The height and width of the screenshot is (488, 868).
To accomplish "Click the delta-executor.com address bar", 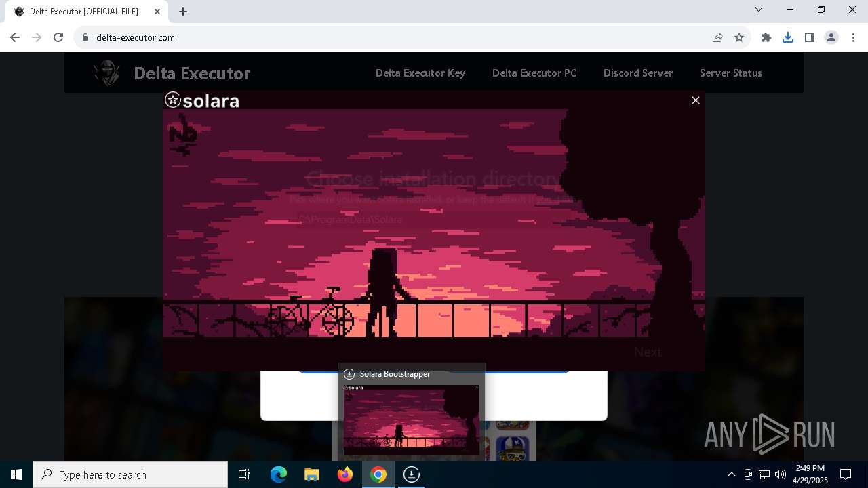I will point(393,37).
